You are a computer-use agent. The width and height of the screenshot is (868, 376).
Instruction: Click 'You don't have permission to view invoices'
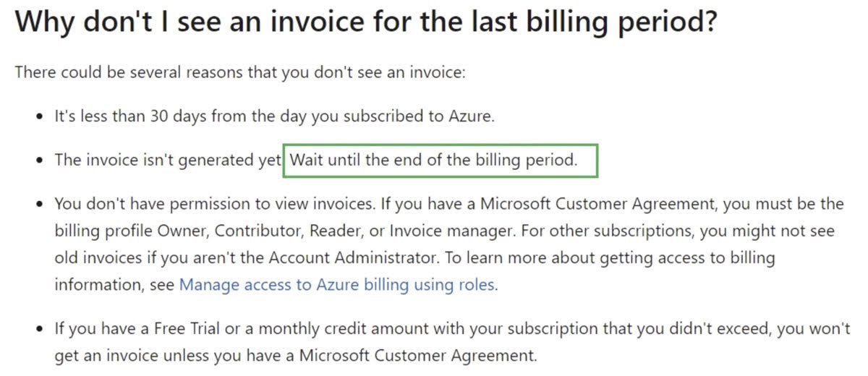tap(214, 204)
